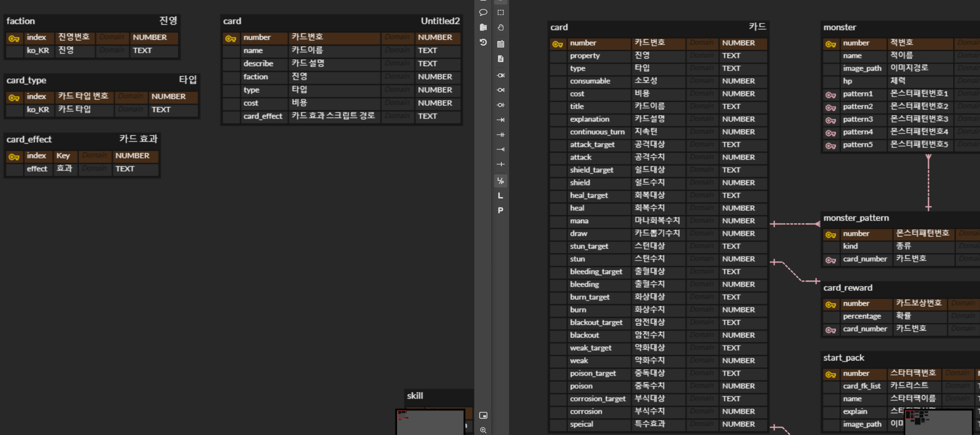Select the monster_pattern table title
980x435 pixels.
point(856,218)
